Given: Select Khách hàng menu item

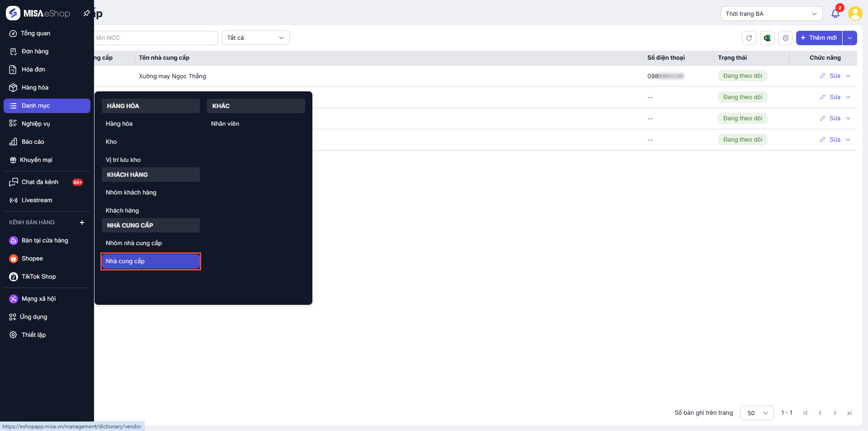Looking at the screenshot, I should click(x=151, y=211).
